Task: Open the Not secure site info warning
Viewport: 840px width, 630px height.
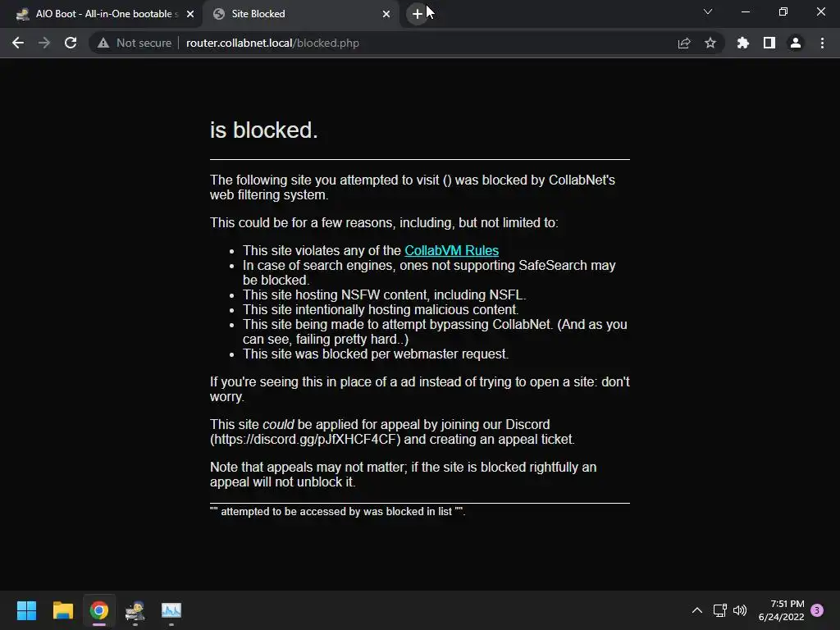Action: pyautogui.click(x=135, y=43)
